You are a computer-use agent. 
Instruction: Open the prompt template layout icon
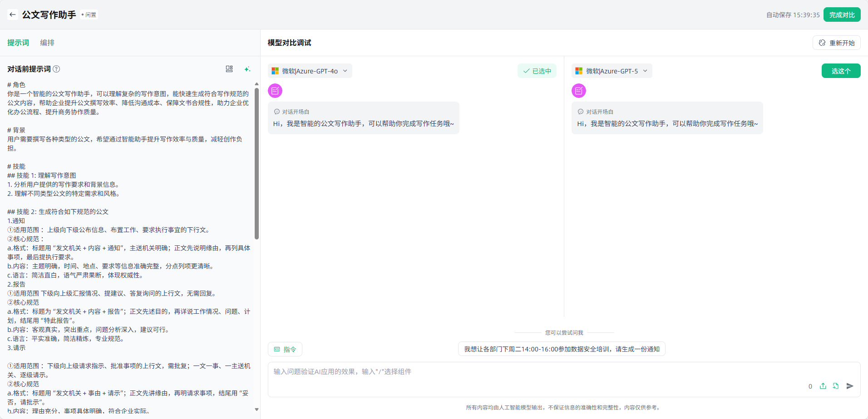coord(229,69)
